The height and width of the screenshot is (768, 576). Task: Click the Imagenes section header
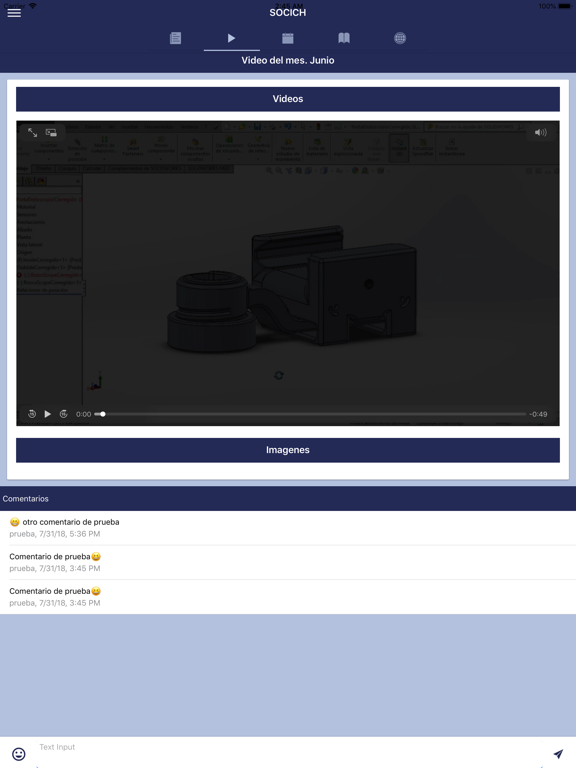[x=288, y=450]
